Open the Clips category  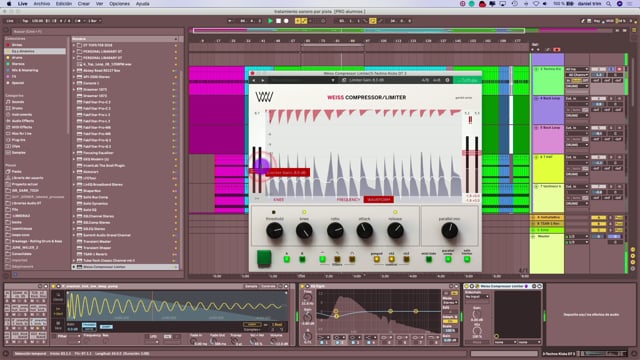[x=16, y=146]
